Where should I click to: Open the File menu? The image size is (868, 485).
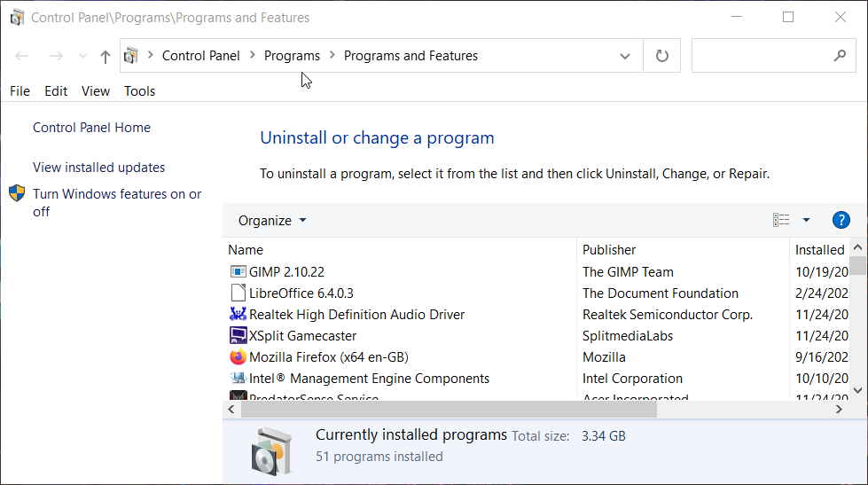20,91
